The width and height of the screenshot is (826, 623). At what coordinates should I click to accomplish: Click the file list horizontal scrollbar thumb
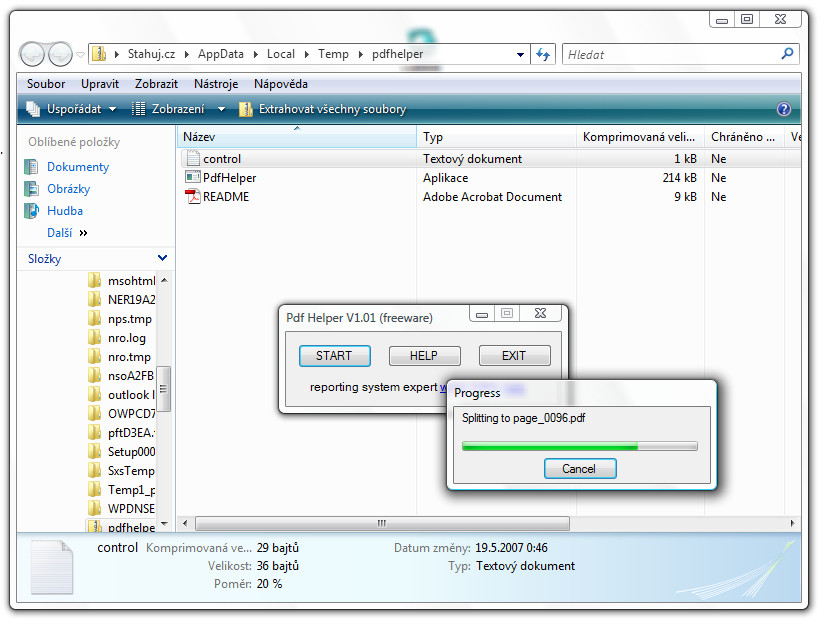(382, 523)
